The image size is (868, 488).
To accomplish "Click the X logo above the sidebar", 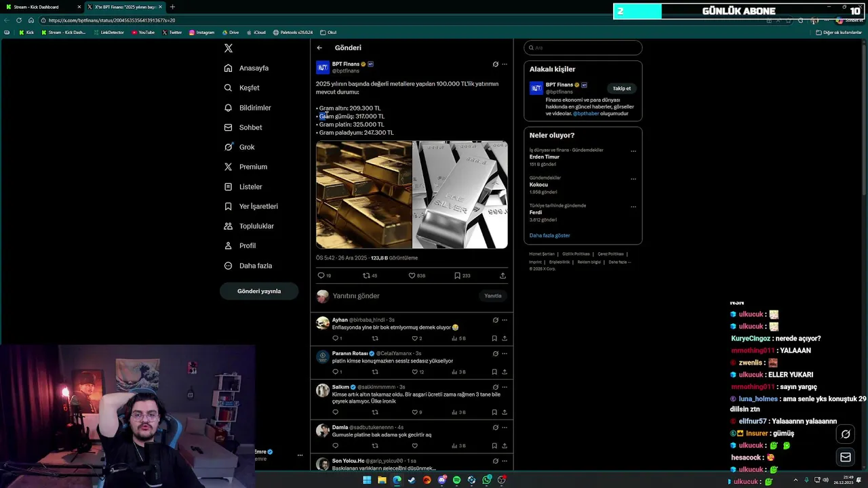I will point(229,48).
